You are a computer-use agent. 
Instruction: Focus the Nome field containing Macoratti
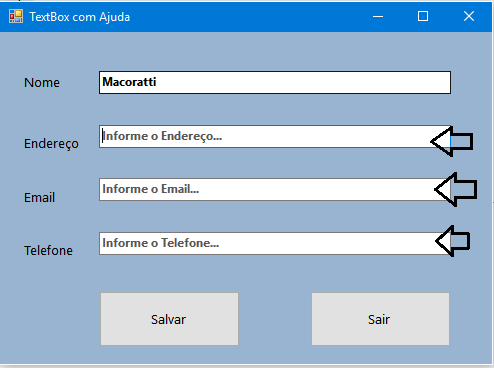coord(275,82)
